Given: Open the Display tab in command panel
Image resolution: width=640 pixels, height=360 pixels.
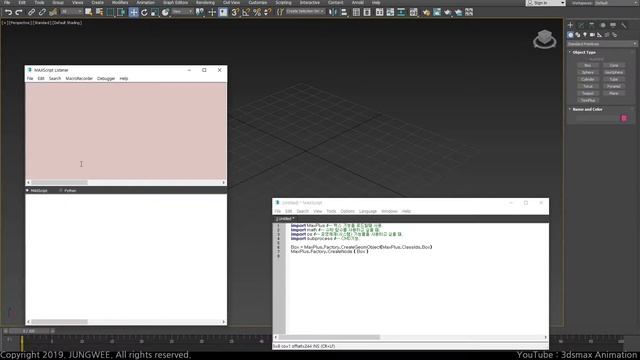Looking at the screenshot, I should point(613,25).
